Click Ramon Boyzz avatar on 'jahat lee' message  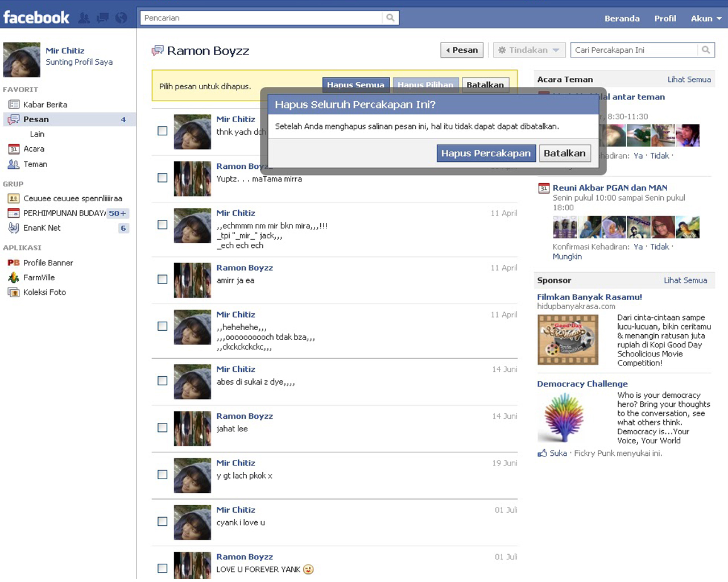(x=192, y=429)
